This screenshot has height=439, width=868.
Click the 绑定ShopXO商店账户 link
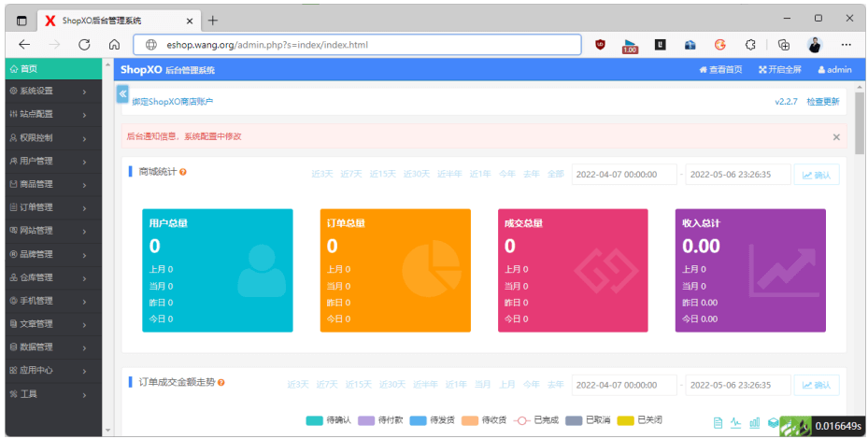pos(172,102)
